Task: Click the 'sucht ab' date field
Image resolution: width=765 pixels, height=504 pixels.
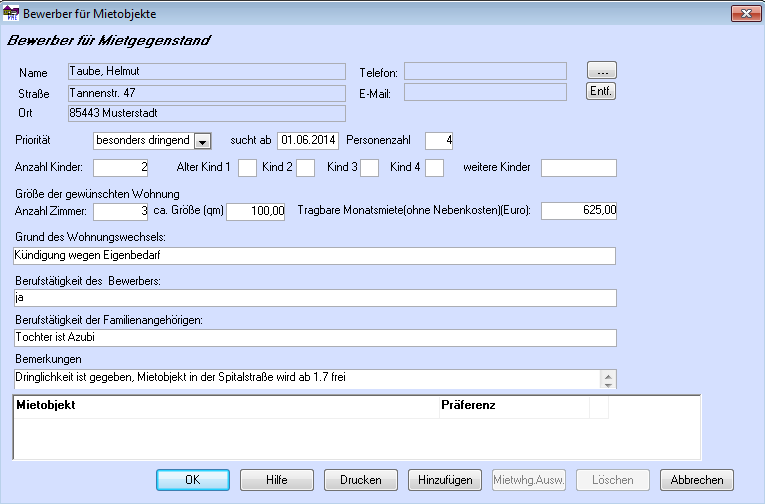Action: pos(308,140)
